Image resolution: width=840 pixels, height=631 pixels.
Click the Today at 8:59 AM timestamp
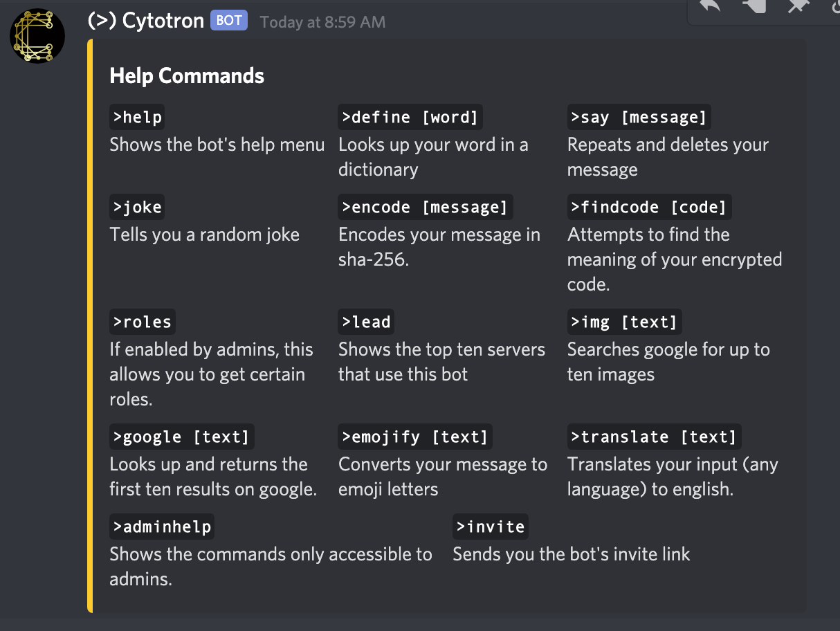(322, 22)
